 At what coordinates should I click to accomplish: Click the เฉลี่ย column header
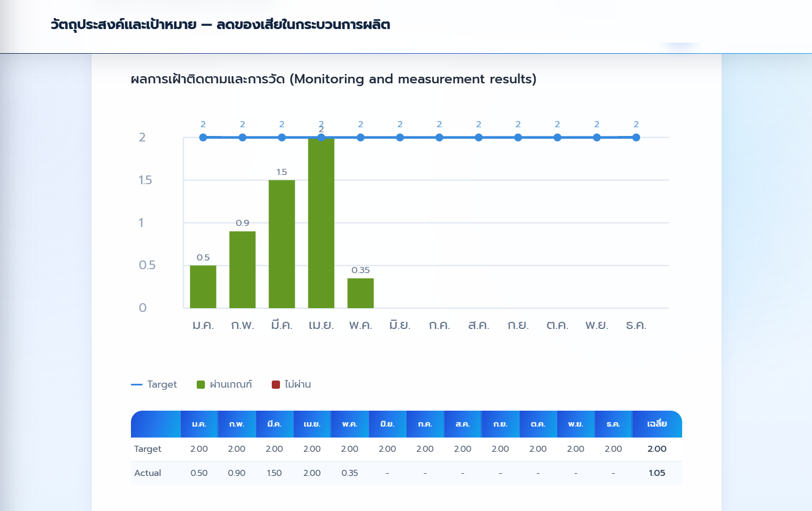[x=657, y=424]
